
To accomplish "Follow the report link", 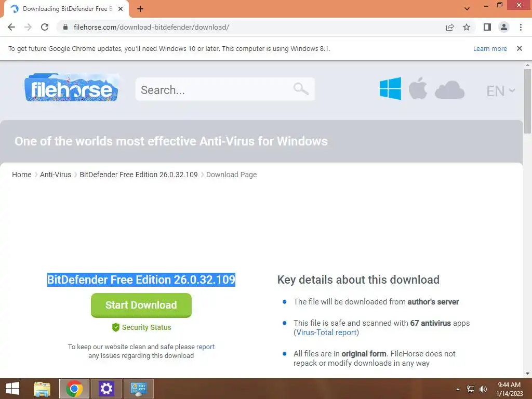I will pyautogui.click(x=205, y=347).
